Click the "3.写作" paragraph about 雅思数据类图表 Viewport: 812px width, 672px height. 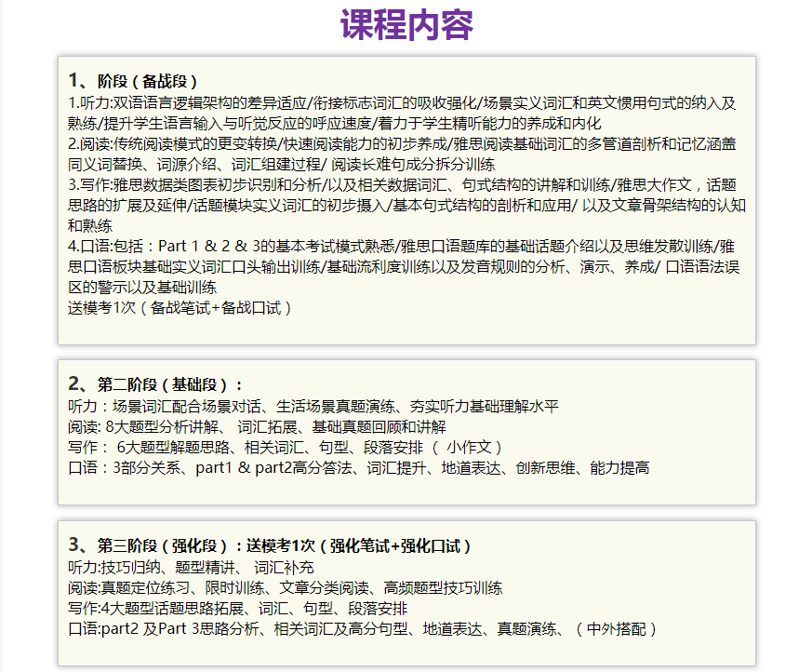pos(406,194)
